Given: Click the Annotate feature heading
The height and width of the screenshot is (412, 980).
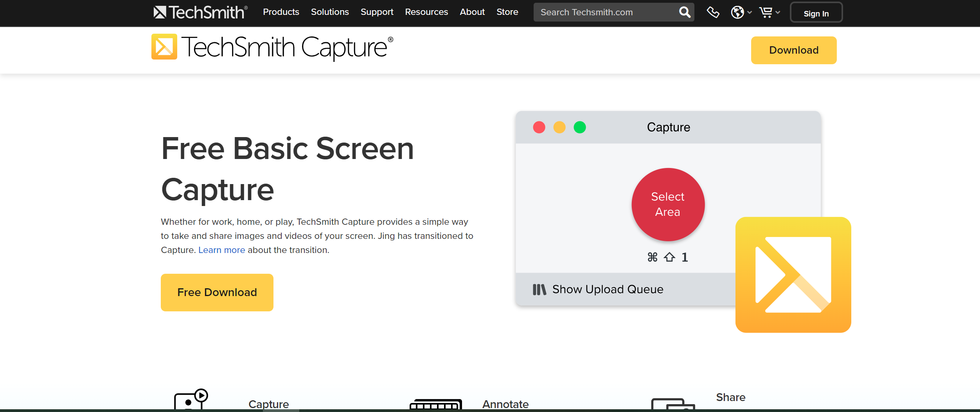Looking at the screenshot, I should [505, 404].
